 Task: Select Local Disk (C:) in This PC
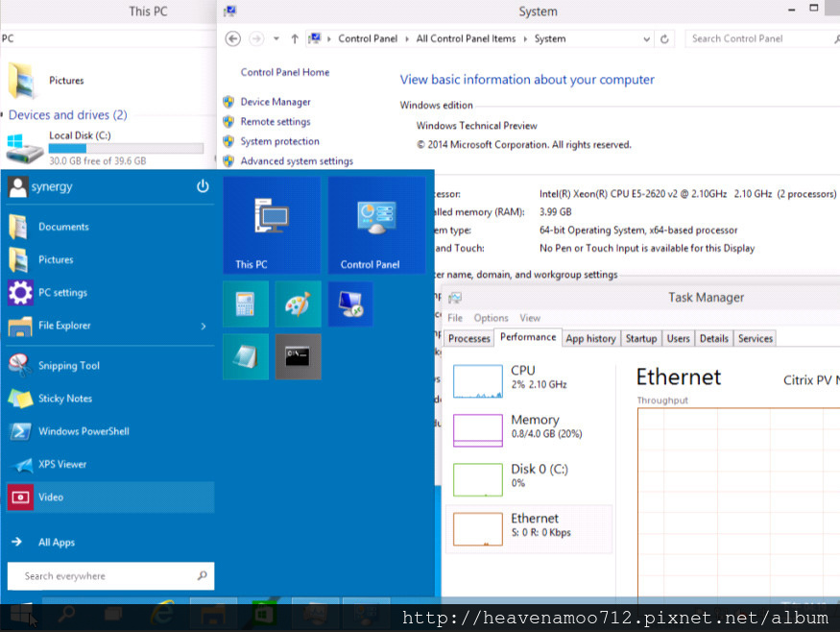[105, 148]
